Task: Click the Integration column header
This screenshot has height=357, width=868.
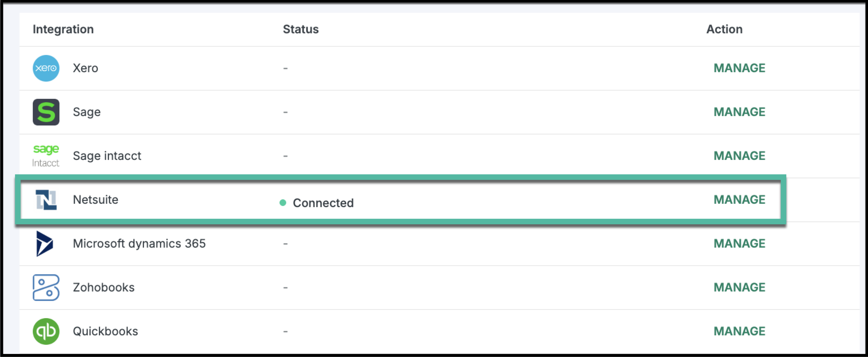Action: (x=63, y=29)
